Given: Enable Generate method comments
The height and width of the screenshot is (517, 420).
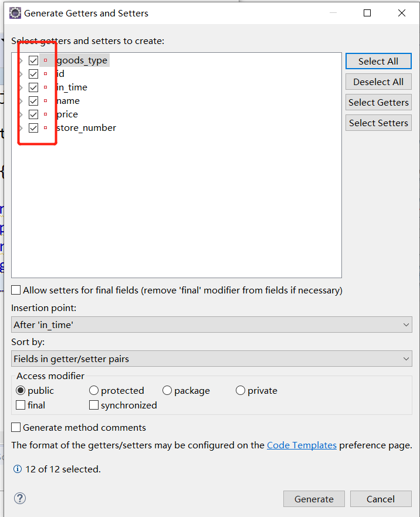Looking at the screenshot, I should tap(16, 428).
